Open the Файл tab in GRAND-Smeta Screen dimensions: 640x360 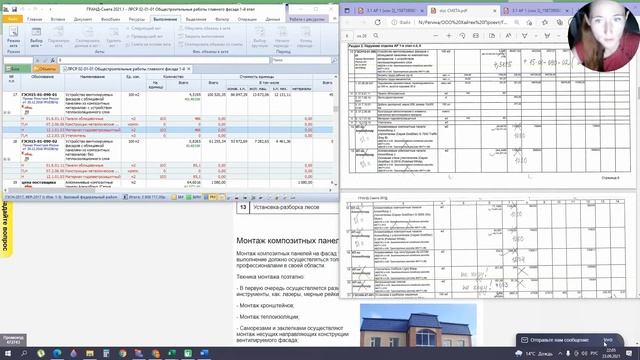click(x=12, y=19)
